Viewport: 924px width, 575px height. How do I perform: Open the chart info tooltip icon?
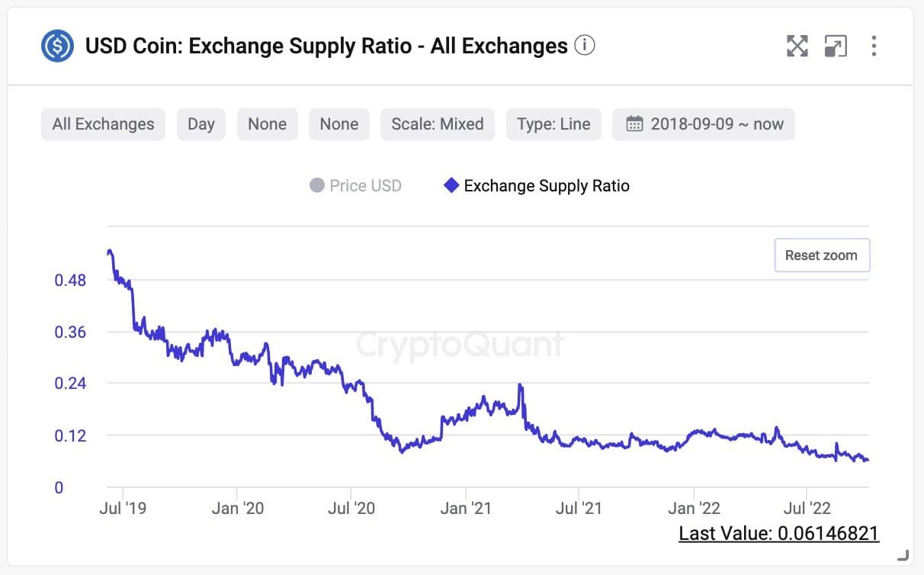pos(584,45)
